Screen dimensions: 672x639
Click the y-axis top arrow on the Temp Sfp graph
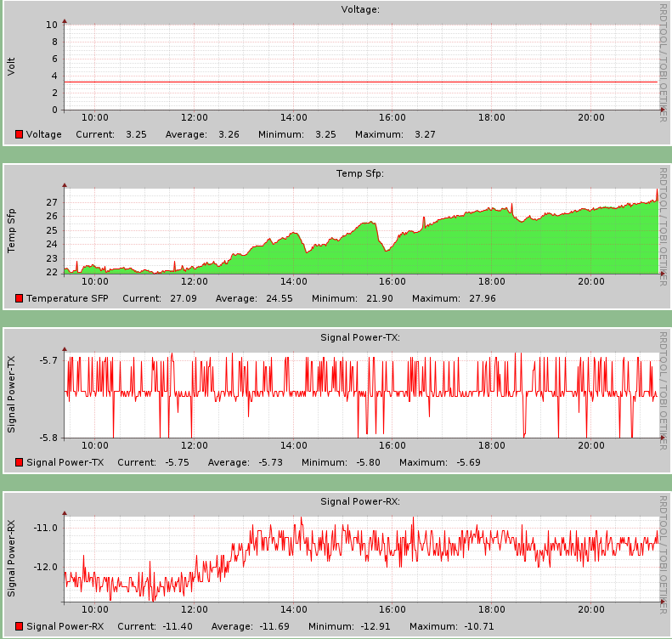[x=65, y=184]
